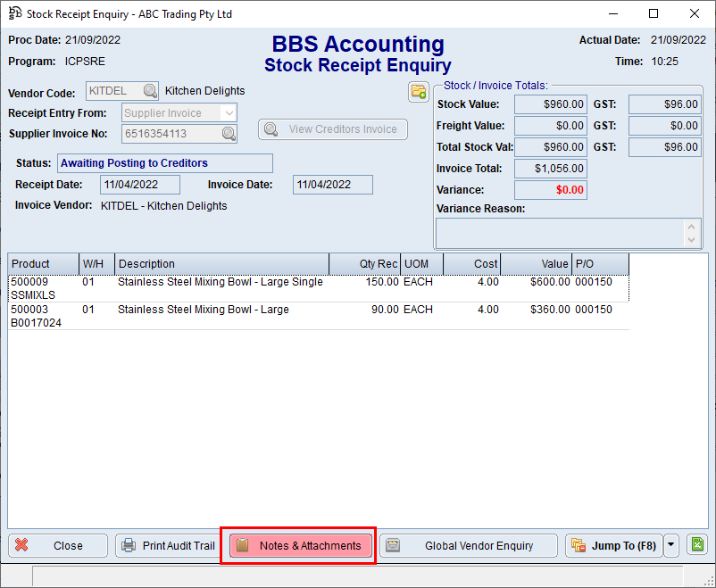
Task: Click the Qty Rec column header
Action: click(368, 263)
